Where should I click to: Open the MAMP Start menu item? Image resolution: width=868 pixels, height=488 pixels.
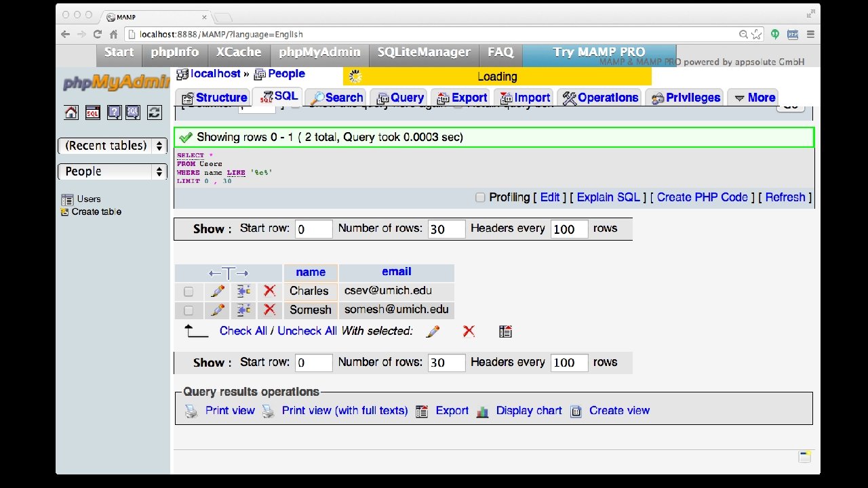(x=119, y=53)
